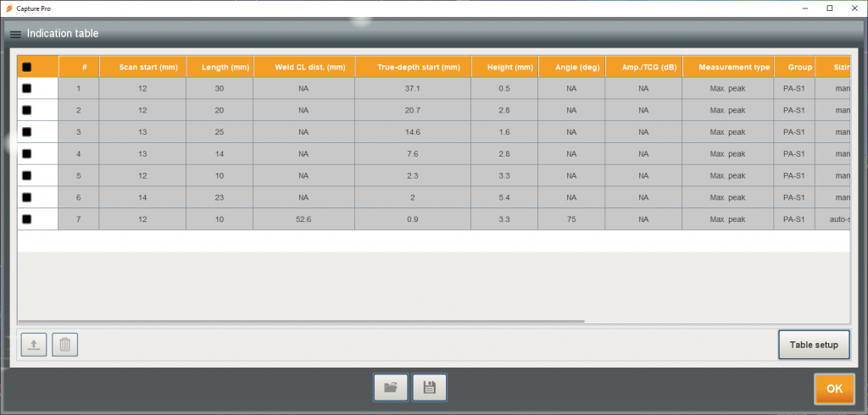Click the Scan start (mm) column header
This screenshot has width=868, height=415.
[x=142, y=67]
